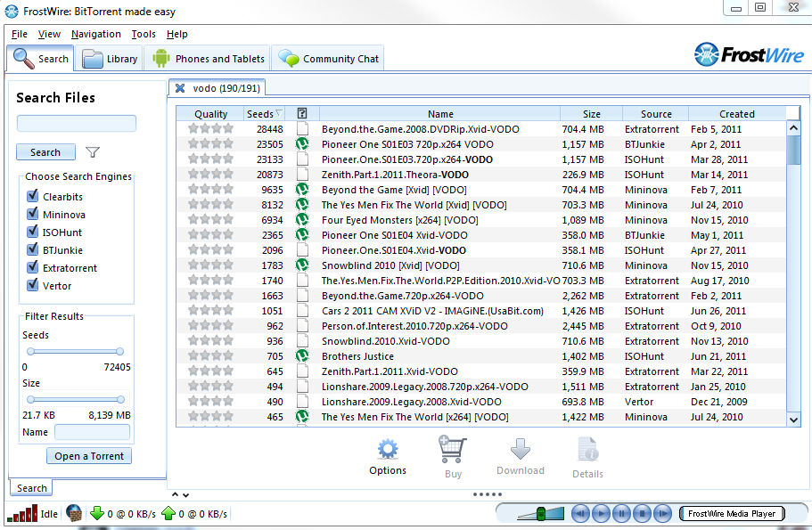Click the file type question-mark column header
Image resolution: width=812 pixels, height=530 pixels.
pos(302,113)
